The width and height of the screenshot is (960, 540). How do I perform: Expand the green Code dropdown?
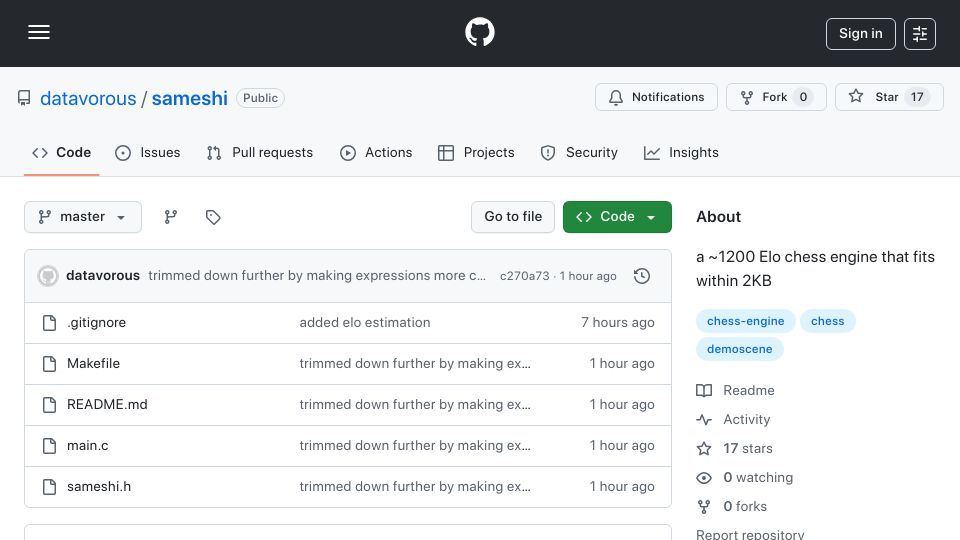(617, 217)
